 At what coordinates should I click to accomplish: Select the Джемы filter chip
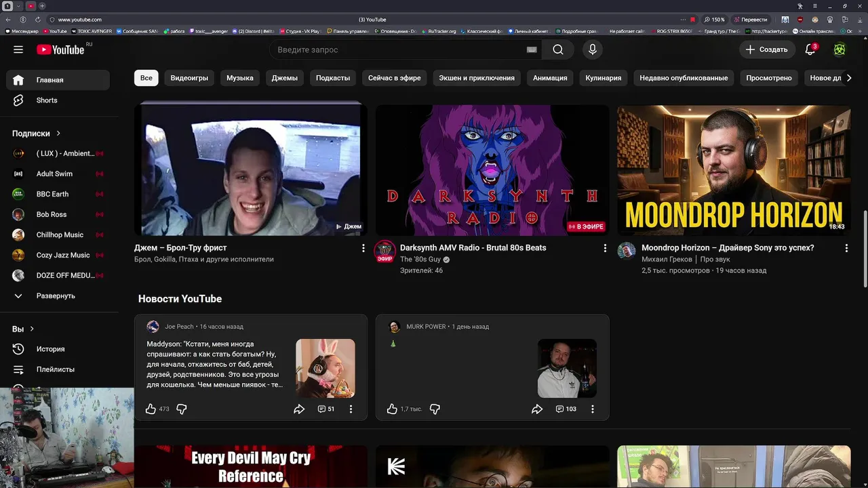pyautogui.click(x=285, y=78)
